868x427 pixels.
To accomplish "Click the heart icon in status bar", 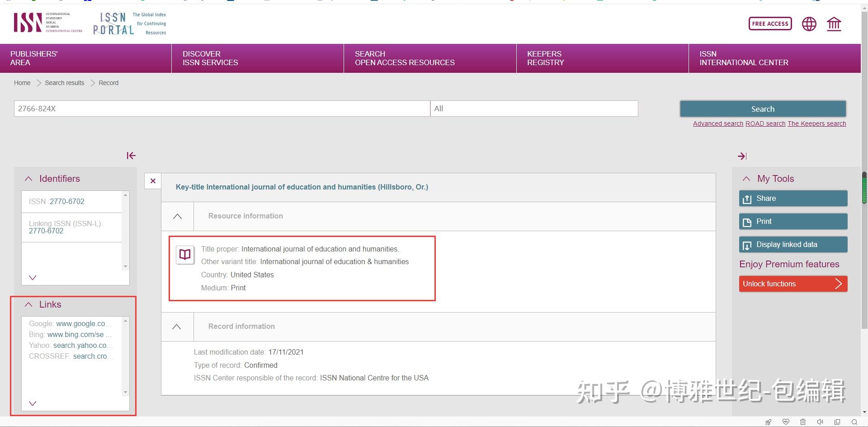I will 786,422.
